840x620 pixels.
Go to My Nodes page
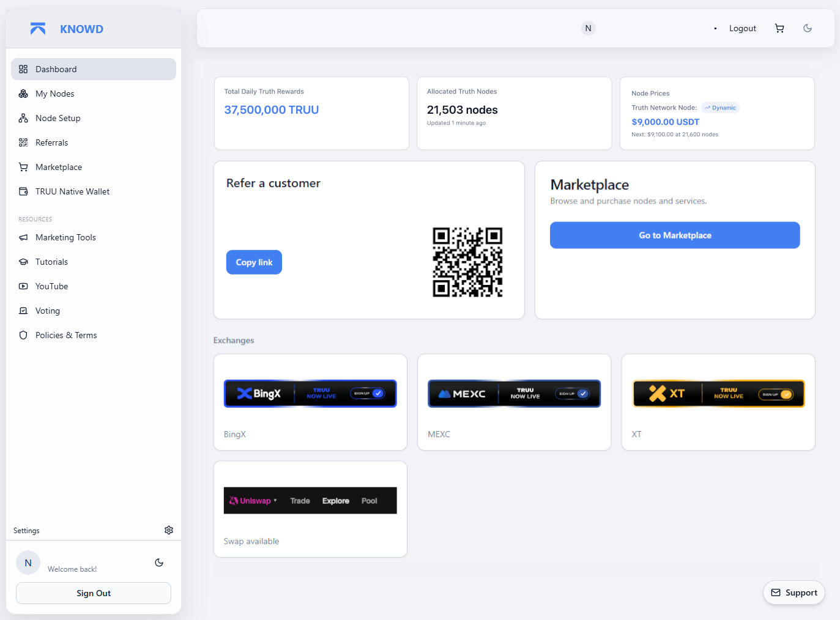[x=94, y=94]
